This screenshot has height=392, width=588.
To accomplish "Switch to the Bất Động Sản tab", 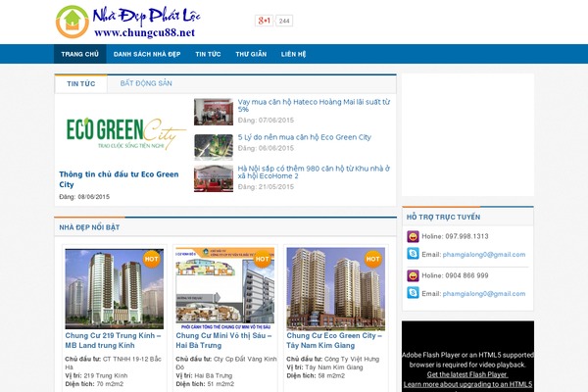I will (146, 83).
